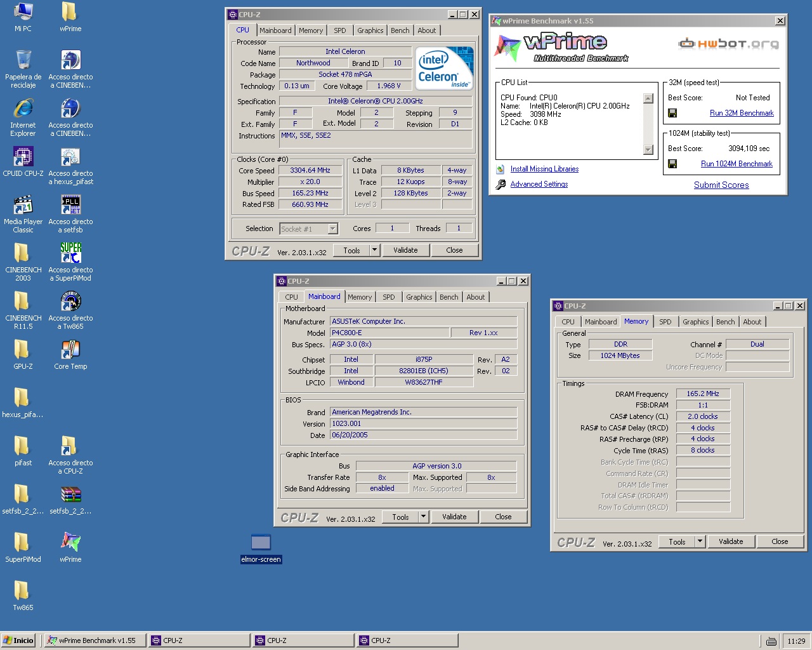
Task: Open CINEBENCH R11.5 folder
Action: [x=23, y=310]
